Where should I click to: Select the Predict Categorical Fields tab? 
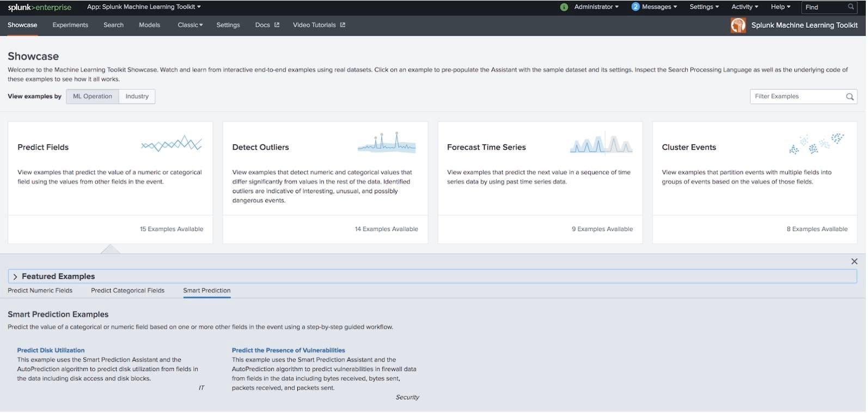pyautogui.click(x=127, y=290)
